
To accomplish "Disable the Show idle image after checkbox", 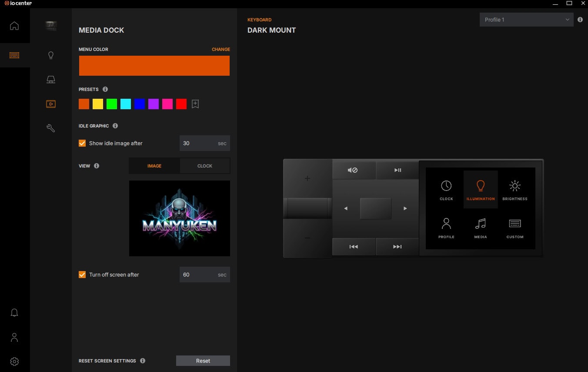I will [82, 143].
